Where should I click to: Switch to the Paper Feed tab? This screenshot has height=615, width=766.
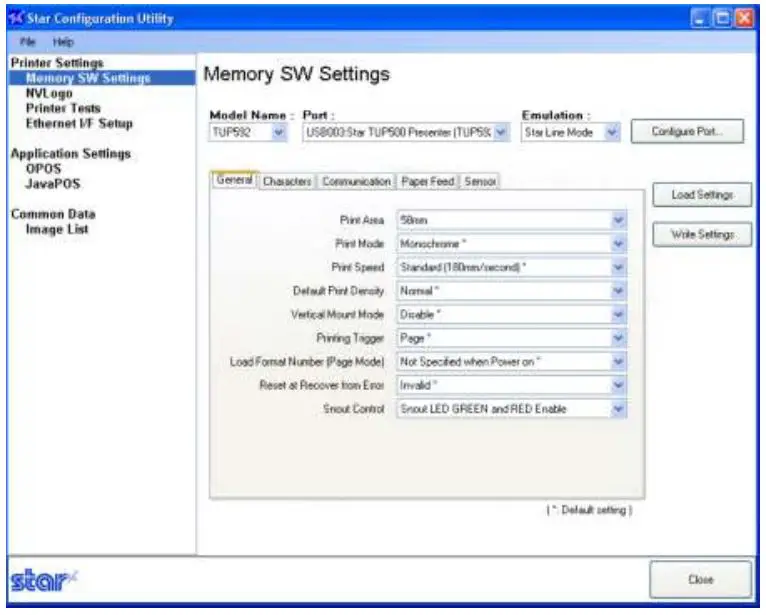click(428, 181)
